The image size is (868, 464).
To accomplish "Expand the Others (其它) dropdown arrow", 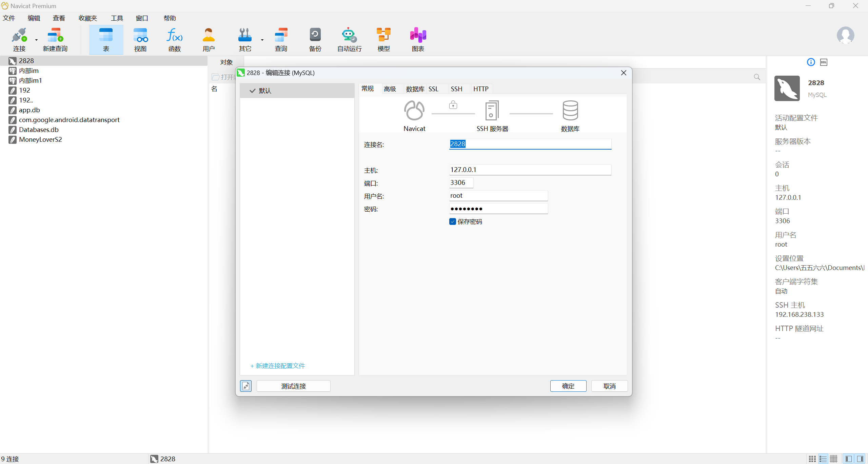I will [262, 40].
